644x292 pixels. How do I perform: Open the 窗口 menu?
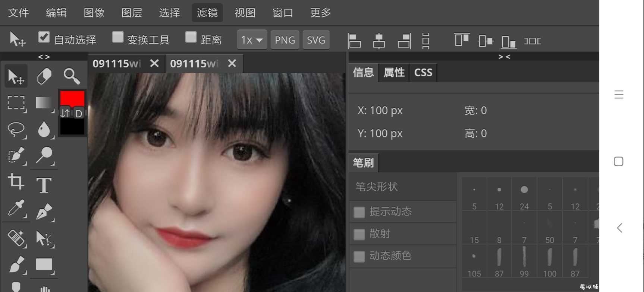point(283,13)
